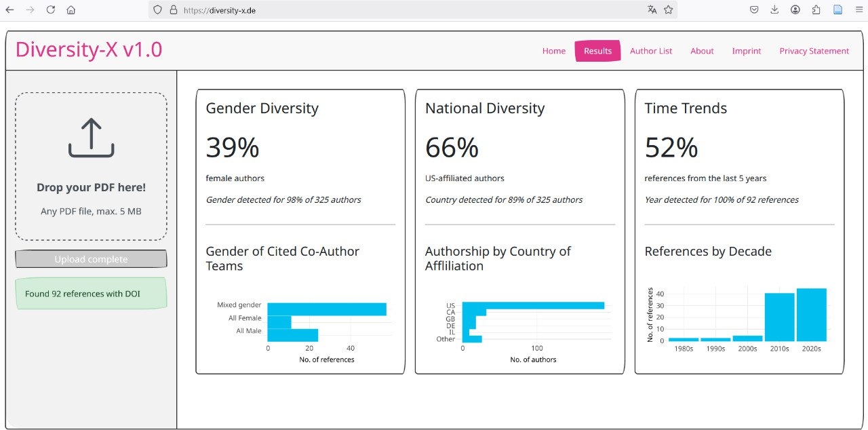Open the Firefox account profile icon
The height and width of the screenshot is (430, 868).
coord(795,10)
